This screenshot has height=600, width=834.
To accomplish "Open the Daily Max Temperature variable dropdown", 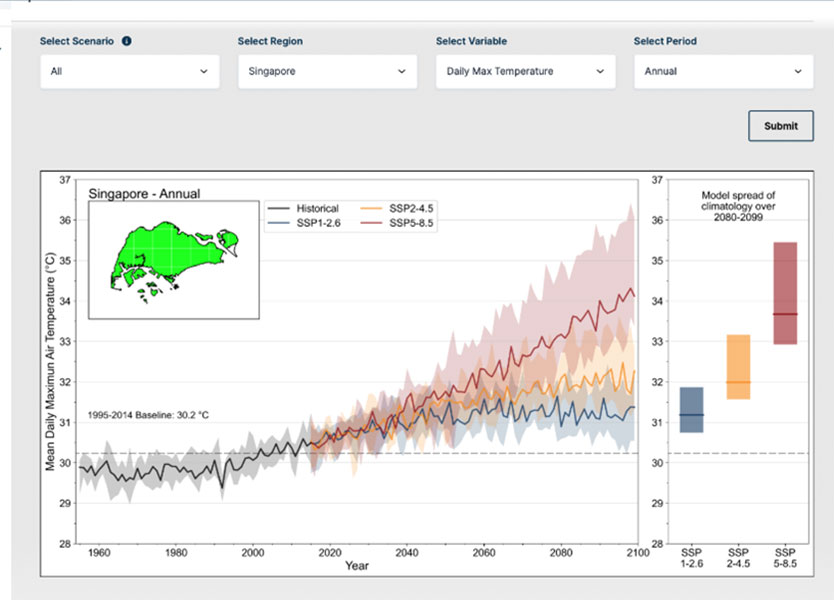I will click(525, 72).
